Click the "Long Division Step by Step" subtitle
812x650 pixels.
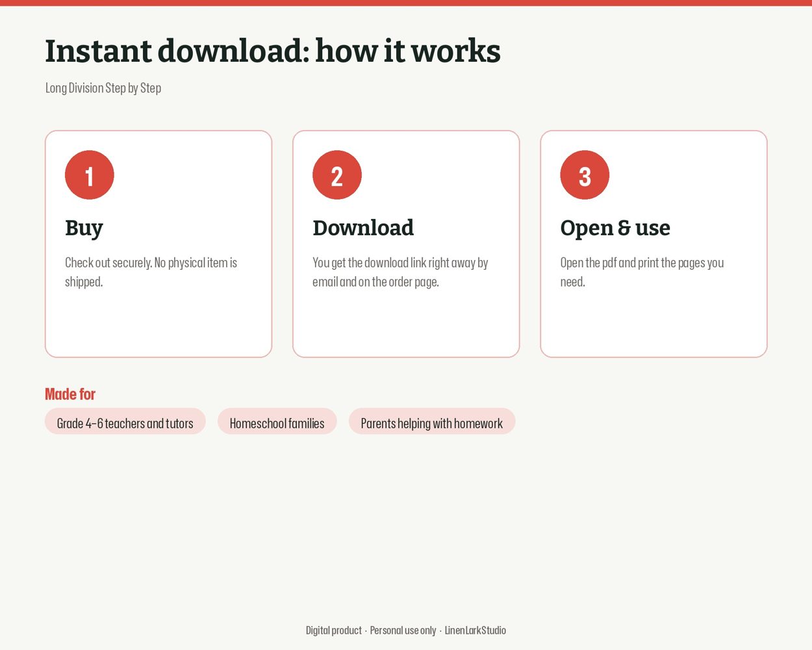coord(103,88)
